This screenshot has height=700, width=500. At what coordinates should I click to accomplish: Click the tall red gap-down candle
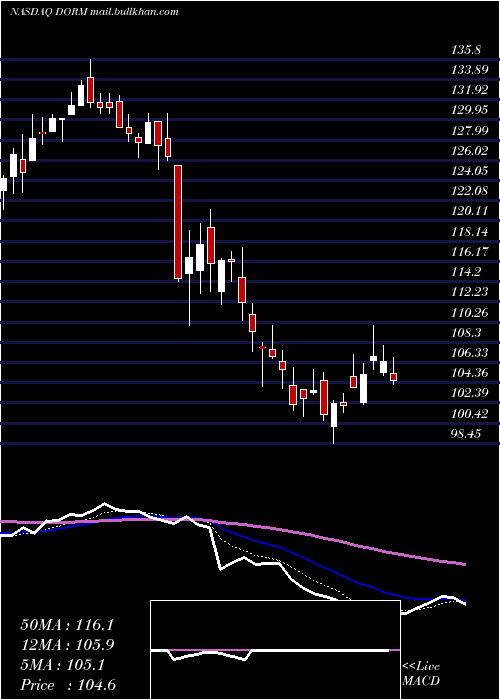[178, 222]
